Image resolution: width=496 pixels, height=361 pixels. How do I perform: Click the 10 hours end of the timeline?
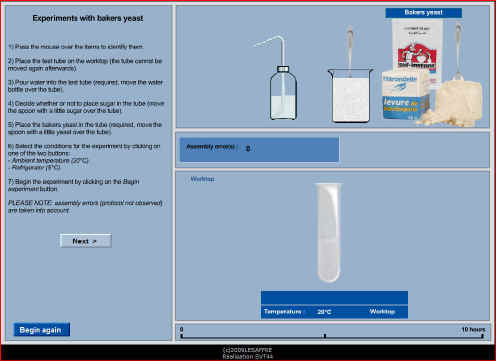point(473,329)
